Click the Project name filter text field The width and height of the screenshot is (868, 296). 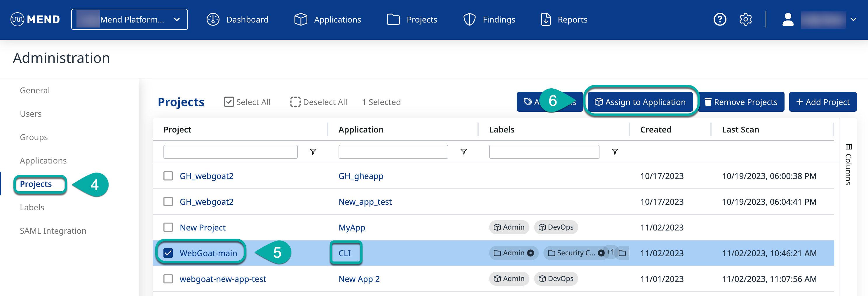click(x=230, y=152)
